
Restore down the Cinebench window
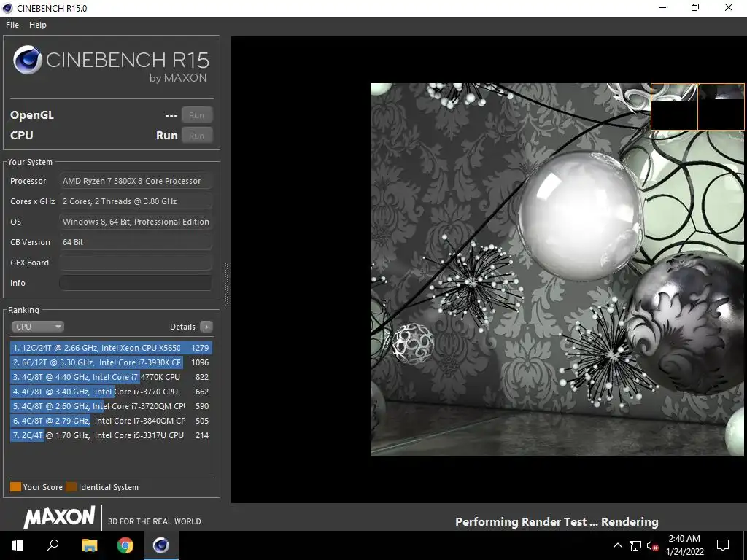695,8
